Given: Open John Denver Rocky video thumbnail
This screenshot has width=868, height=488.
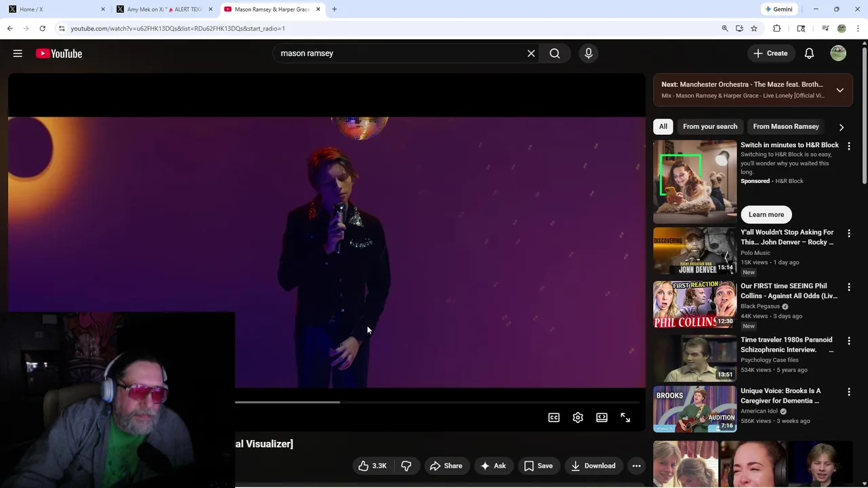Looking at the screenshot, I should coord(694,251).
